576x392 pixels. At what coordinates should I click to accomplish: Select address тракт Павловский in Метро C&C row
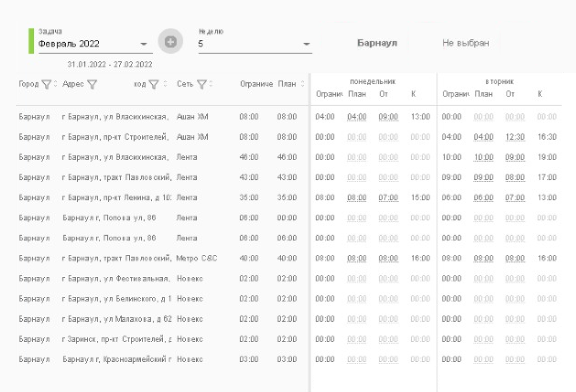pos(116,258)
